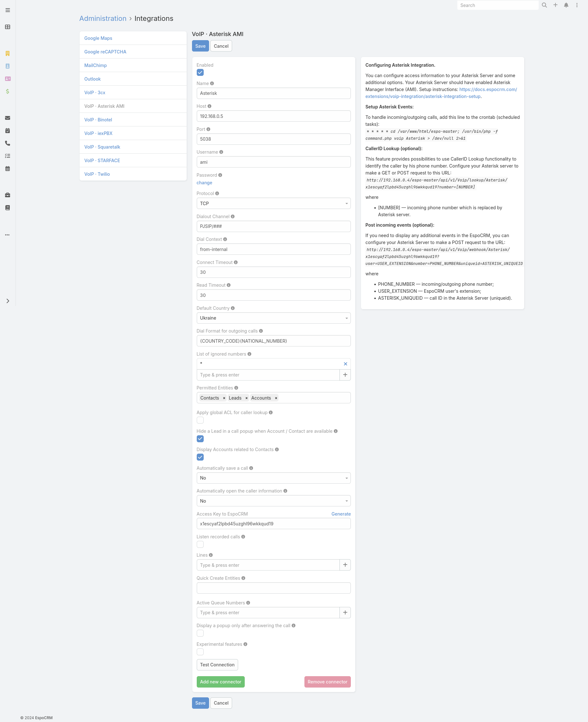This screenshot has height=722, width=588.
Task: Click the Test Connection button
Action: click(217, 665)
